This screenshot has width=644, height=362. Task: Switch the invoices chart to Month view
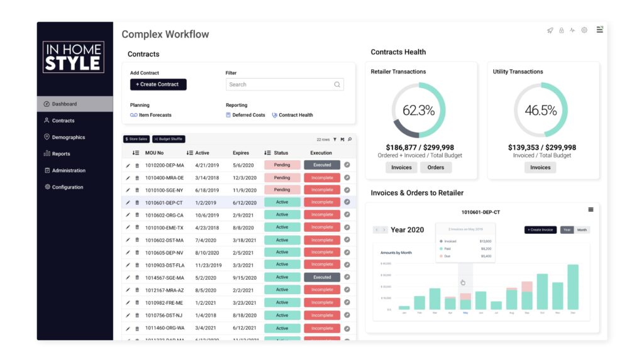[582, 230]
